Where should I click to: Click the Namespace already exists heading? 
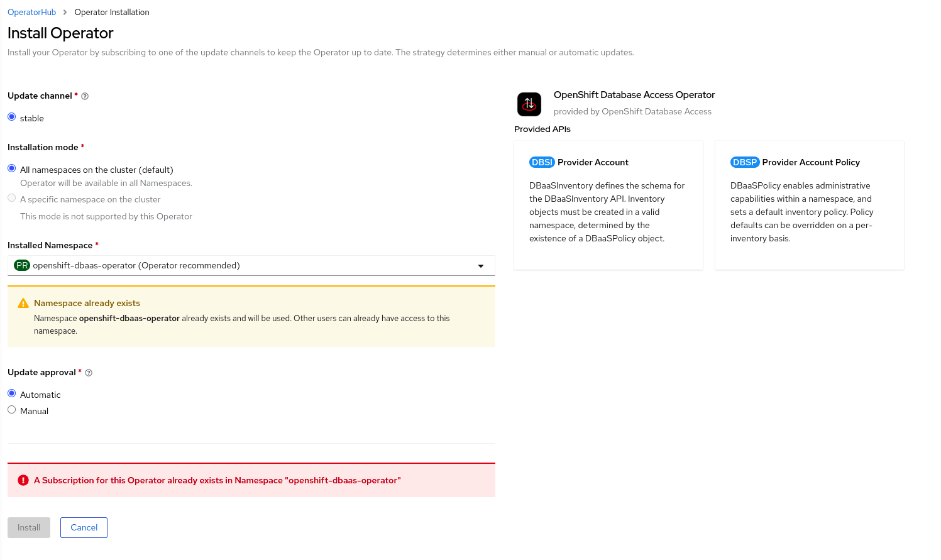(x=87, y=303)
